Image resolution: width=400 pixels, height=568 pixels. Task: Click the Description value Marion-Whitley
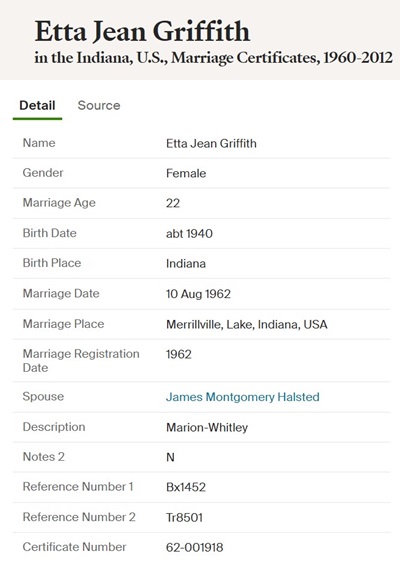click(x=207, y=427)
